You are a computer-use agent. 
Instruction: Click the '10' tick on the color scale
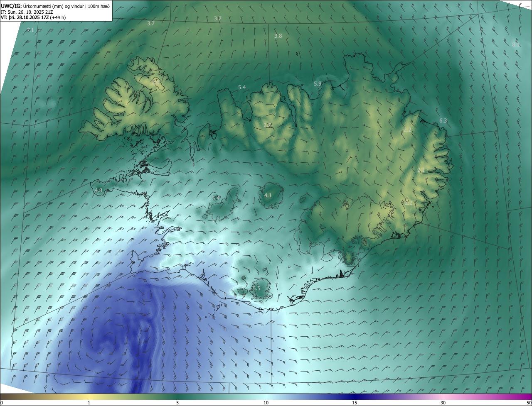coord(266,403)
